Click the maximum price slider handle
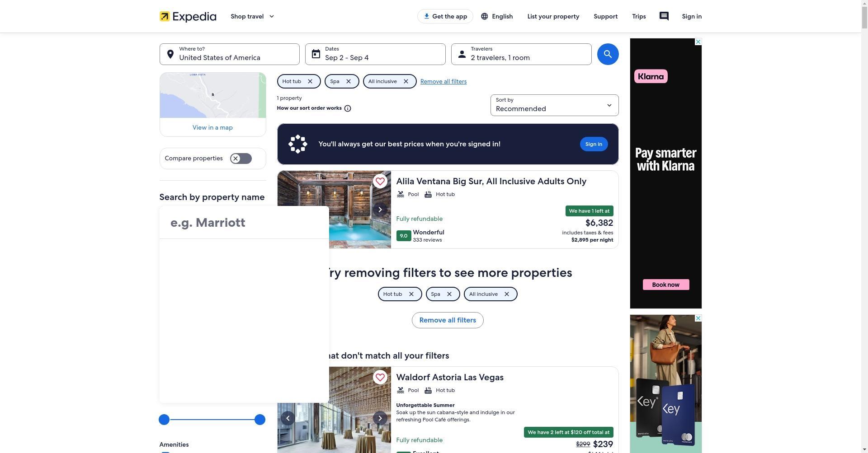Screen dimensions: 868x453 point(259,420)
